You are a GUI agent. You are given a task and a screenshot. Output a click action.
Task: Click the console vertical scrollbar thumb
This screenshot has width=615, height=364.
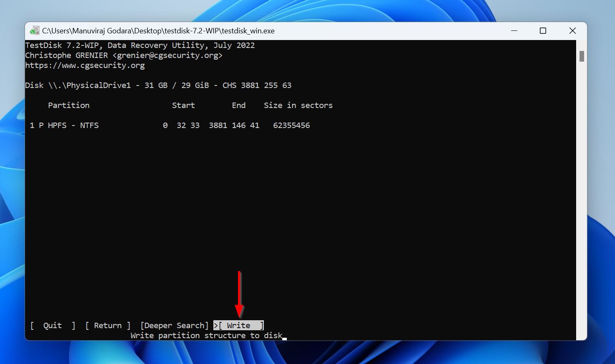click(582, 56)
